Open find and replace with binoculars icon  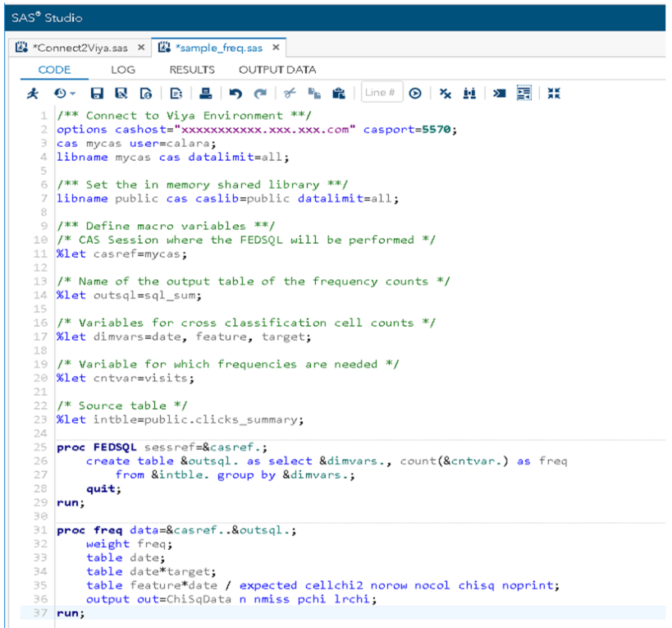click(469, 93)
